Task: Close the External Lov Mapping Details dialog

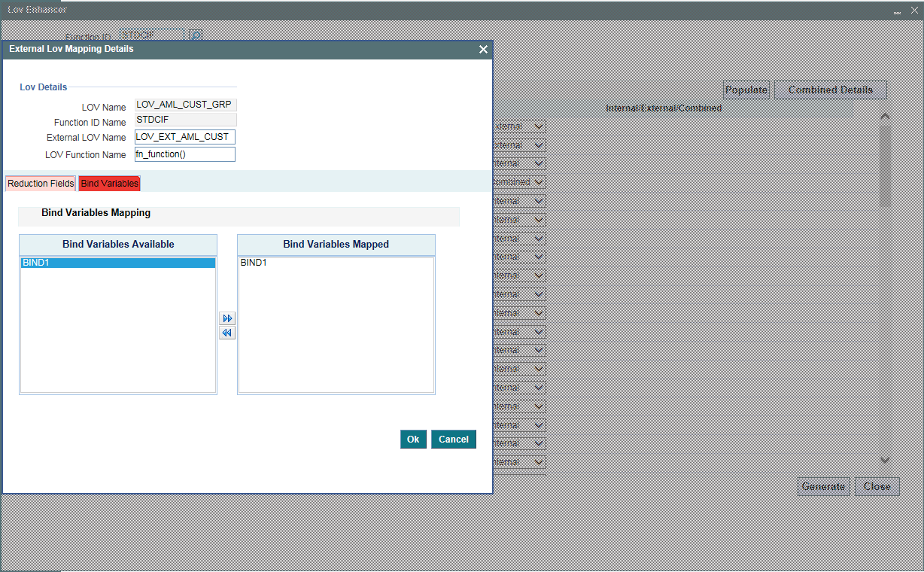Action: pos(484,49)
